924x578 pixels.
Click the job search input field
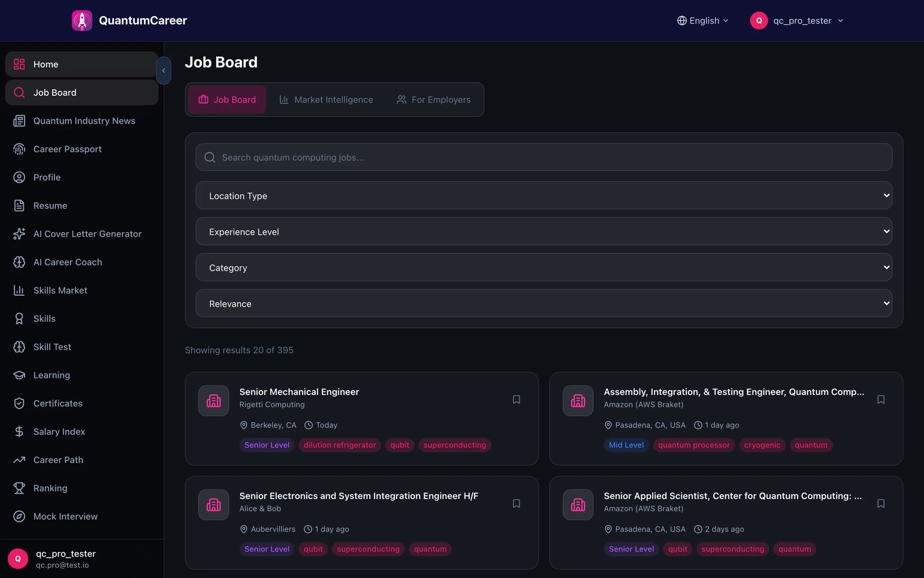click(x=544, y=157)
